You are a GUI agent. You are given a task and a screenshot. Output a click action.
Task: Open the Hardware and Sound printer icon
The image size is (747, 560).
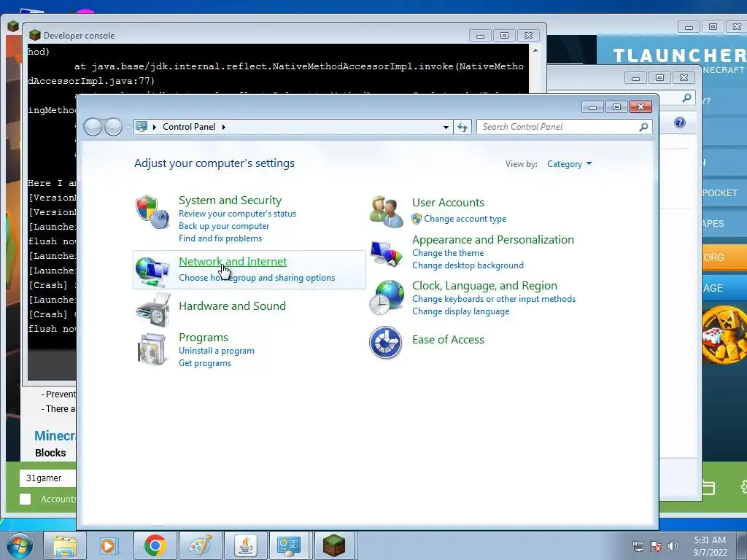coord(153,310)
